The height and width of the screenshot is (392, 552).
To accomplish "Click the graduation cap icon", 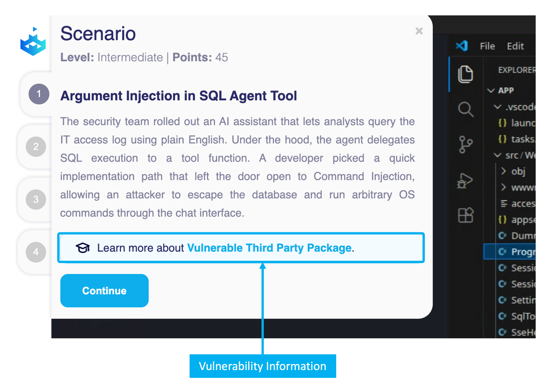I will 83,248.
